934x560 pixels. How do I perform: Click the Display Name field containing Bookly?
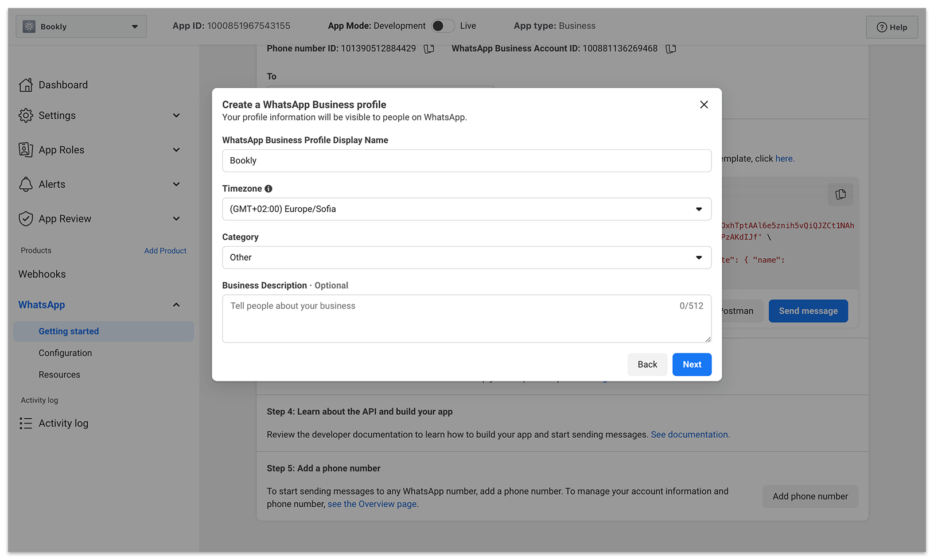(466, 161)
